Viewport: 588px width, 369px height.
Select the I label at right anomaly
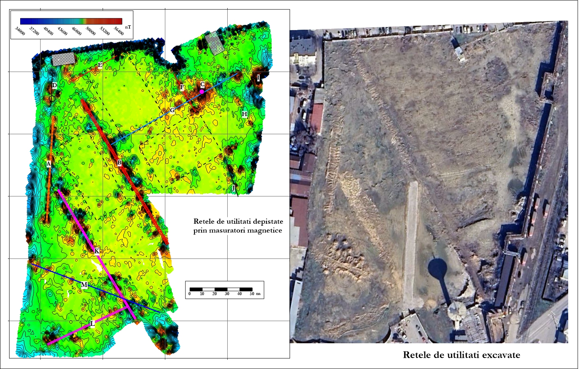point(258,78)
